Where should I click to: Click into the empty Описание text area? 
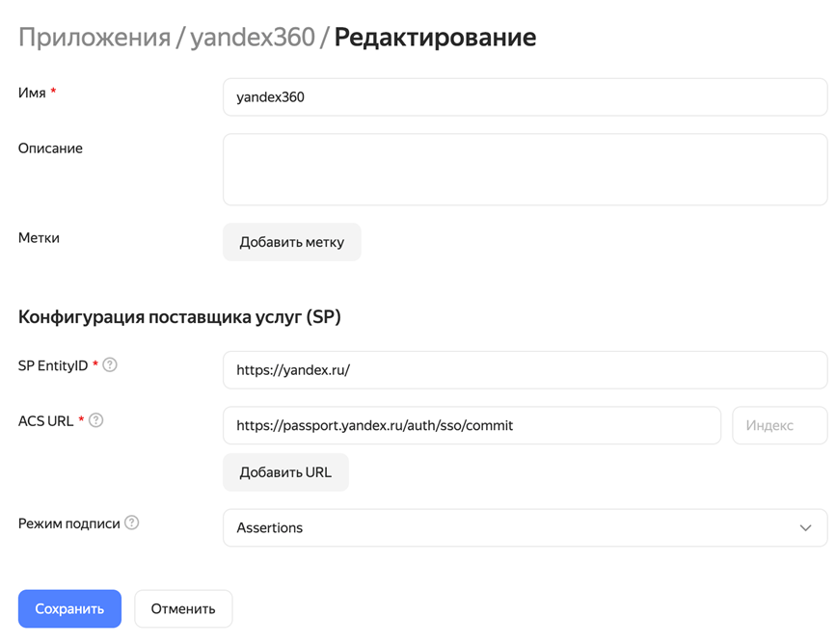click(x=525, y=170)
